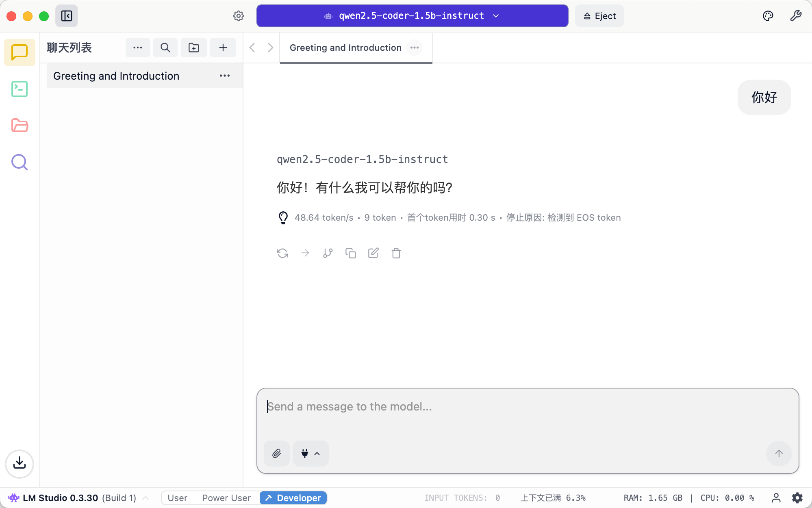This screenshot has width=812, height=508.
Task: Switch to User mode
Action: point(178,498)
